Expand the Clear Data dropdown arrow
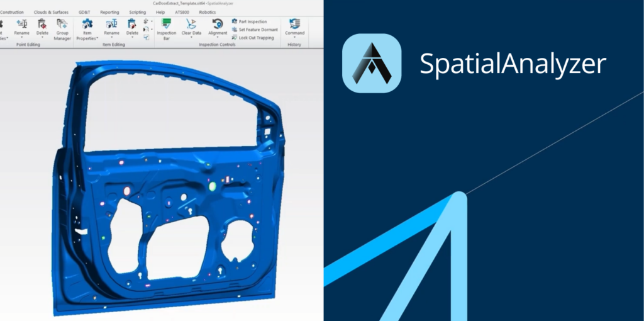 click(x=191, y=38)
